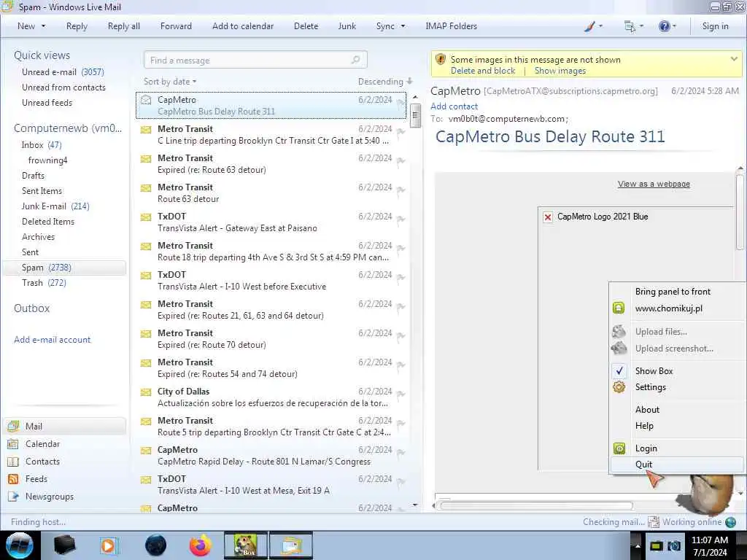Click the orange Feeds RSS icon
Screen dimensions: 747x560
(x=13, y=479)
